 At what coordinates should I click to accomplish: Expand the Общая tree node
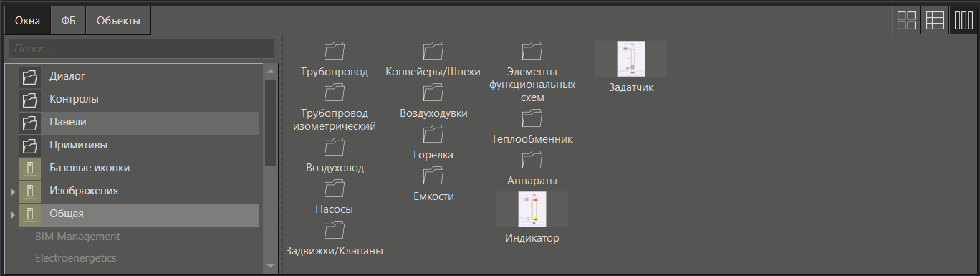tap(13, 215)
